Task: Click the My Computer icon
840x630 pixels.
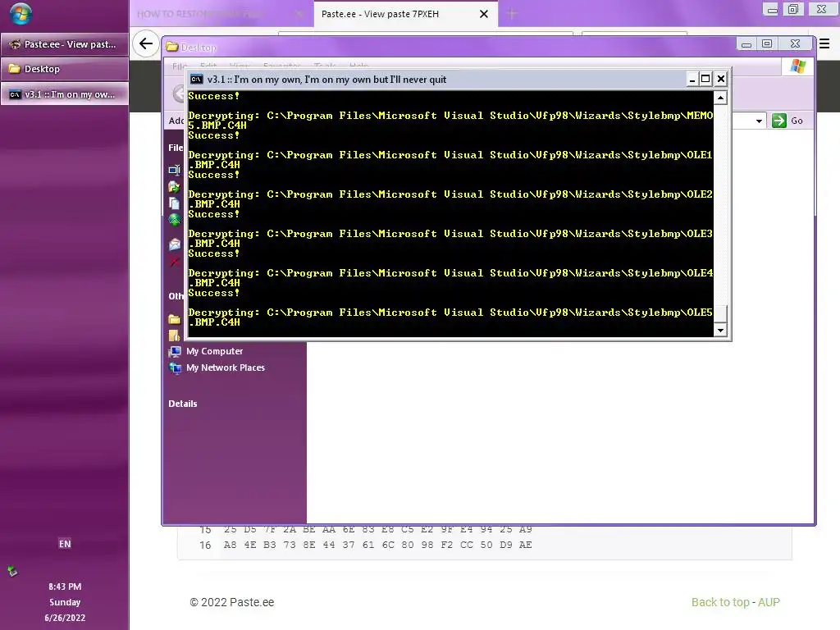Action: click(175, 351)
